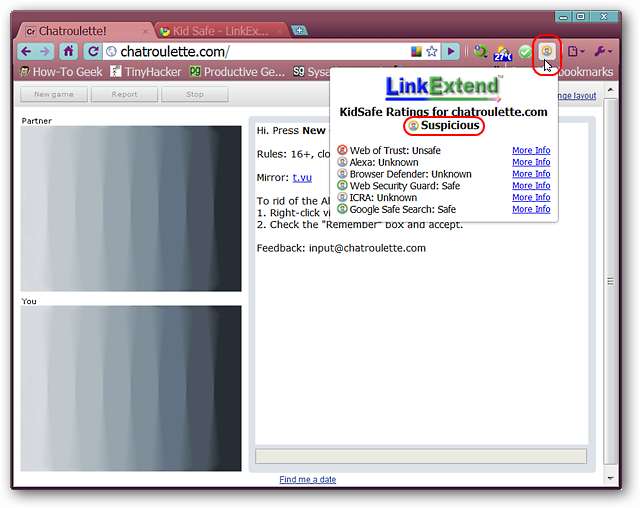This screenshot has height=508, width=640.
Task: Open More Info for Web Security Guard
Action: click(531, 186)
